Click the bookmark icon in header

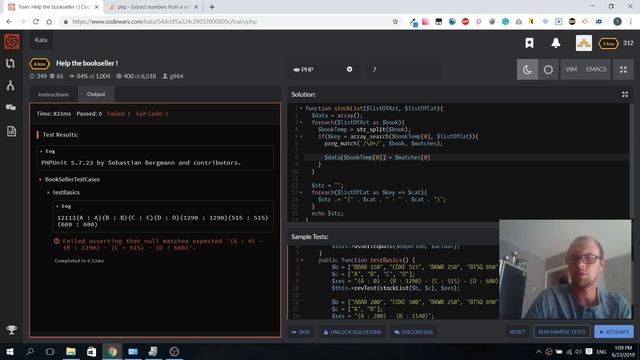529,43
